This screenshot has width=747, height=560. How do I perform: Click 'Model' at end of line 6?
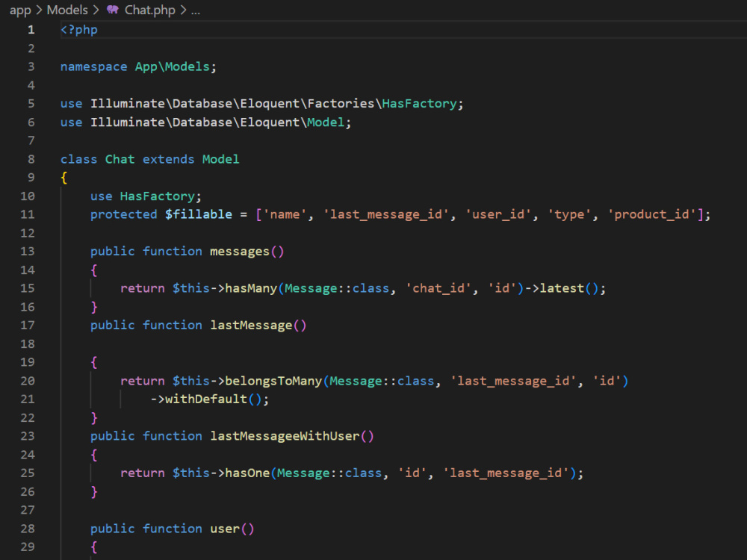click(x=326, y=122)
